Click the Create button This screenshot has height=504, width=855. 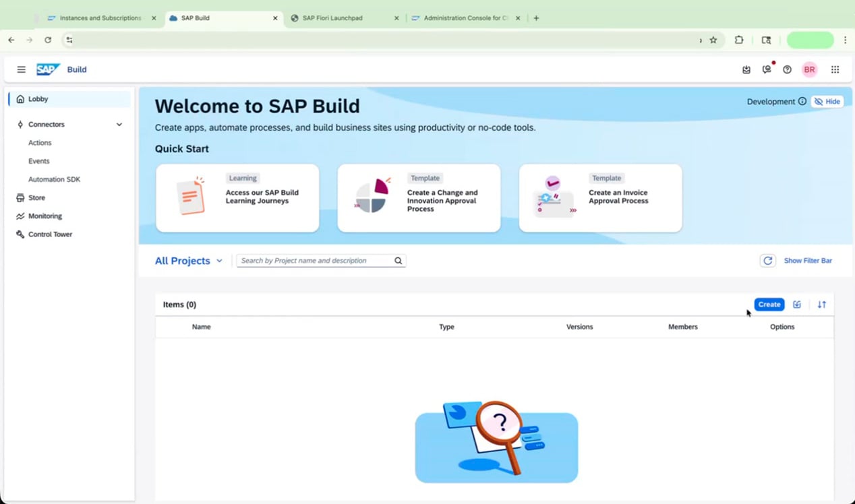tap(769, 305)
